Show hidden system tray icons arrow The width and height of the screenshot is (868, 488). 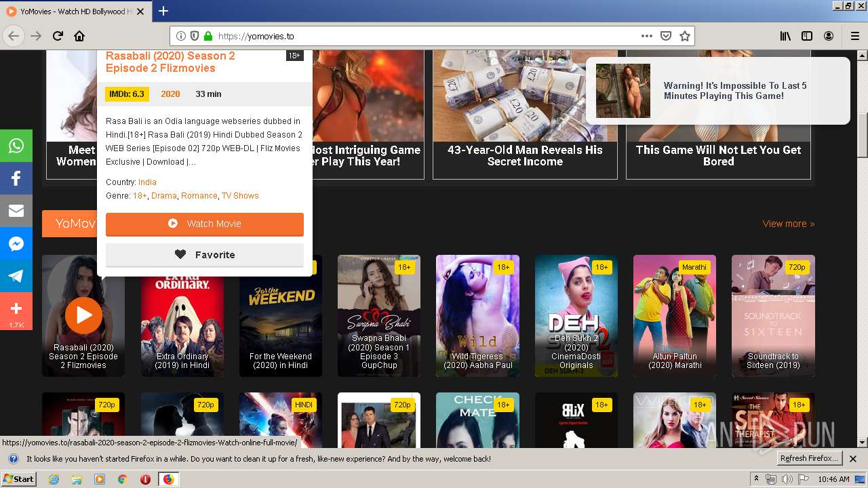tap(756, 479)
